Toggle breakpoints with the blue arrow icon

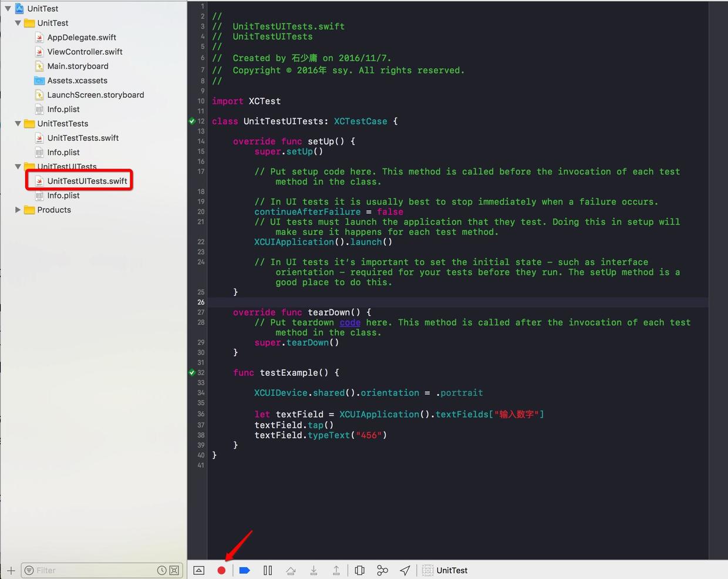pyautogui.click(x=245, y=570)
